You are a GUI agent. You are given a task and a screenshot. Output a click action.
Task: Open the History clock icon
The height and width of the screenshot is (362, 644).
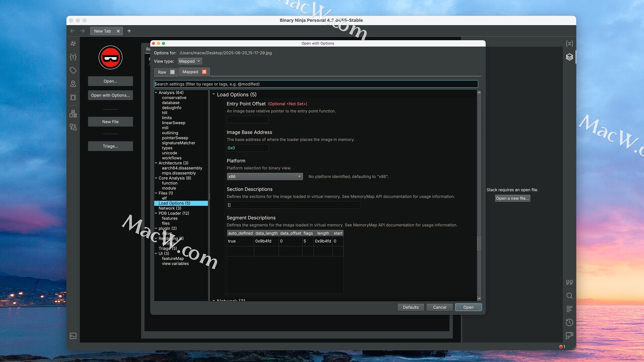(x=569, y=322)
